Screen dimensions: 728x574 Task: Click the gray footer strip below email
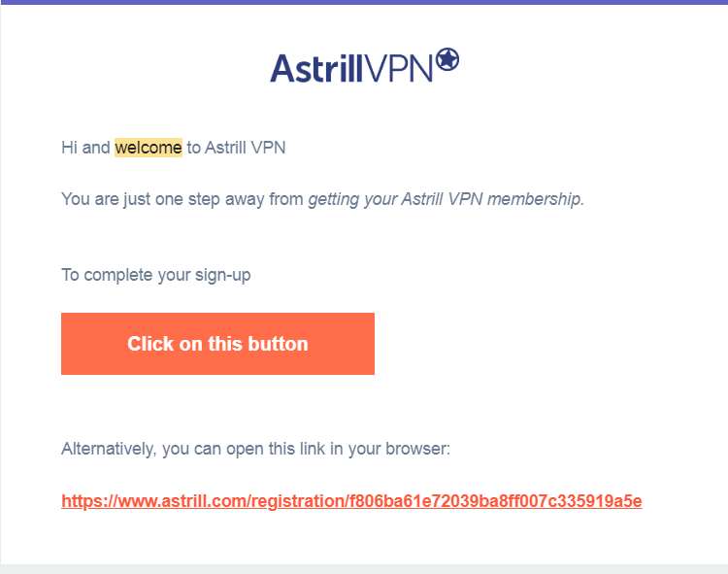(x=364, y=569)
